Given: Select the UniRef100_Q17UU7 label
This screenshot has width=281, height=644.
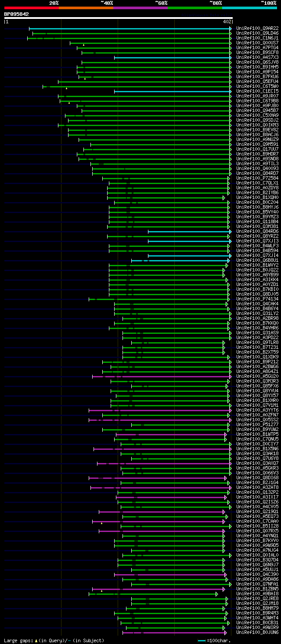Looking at the screenshot, I should coord(257,149).
